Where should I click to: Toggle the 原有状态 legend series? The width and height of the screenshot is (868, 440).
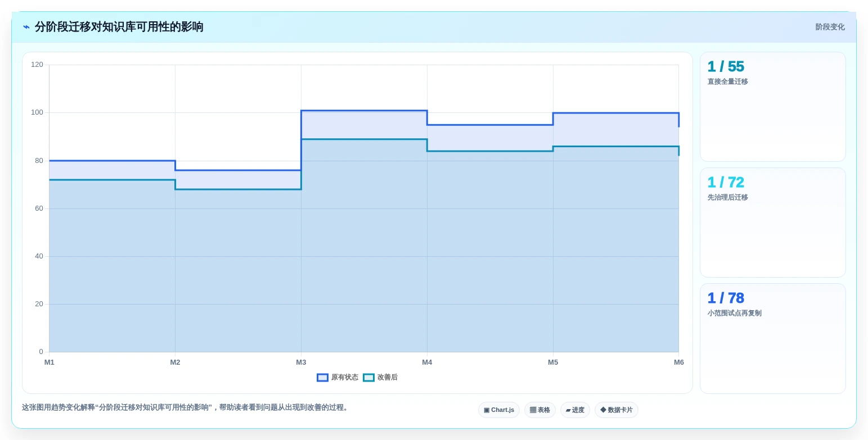pyautogui.click(x=338, y=378)
